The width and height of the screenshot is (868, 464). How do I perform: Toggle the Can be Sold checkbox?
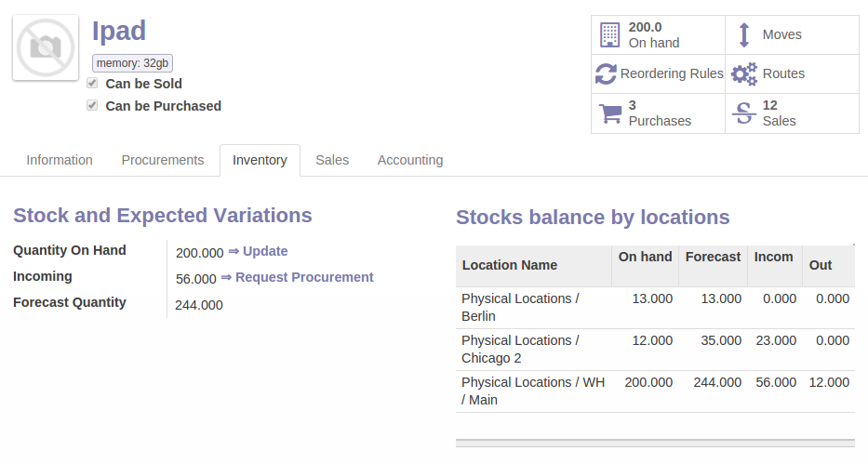[92, 83]
